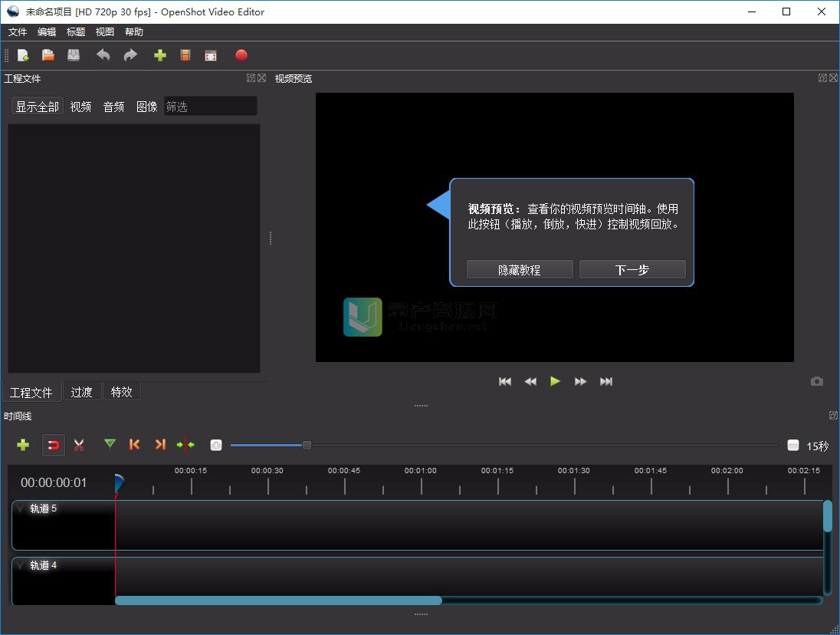This screenshot has height=635, width=840.
Task: Click the blue playhead marker on ruler
Action: click(120, 483)
